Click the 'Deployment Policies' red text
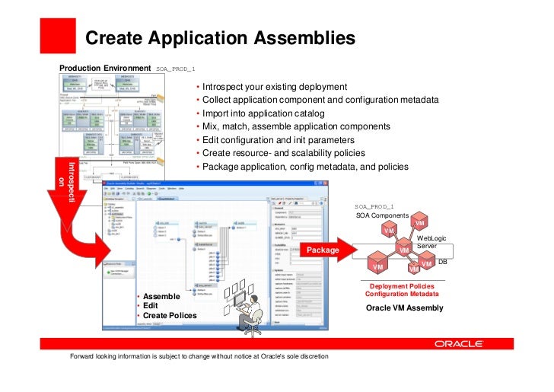Screen dimensions: 554x392 402,286
